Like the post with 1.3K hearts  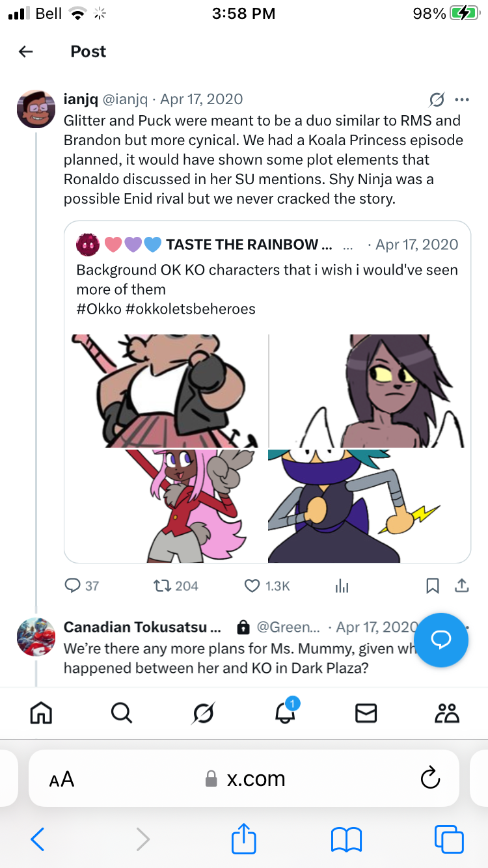[x=267, y=586]
